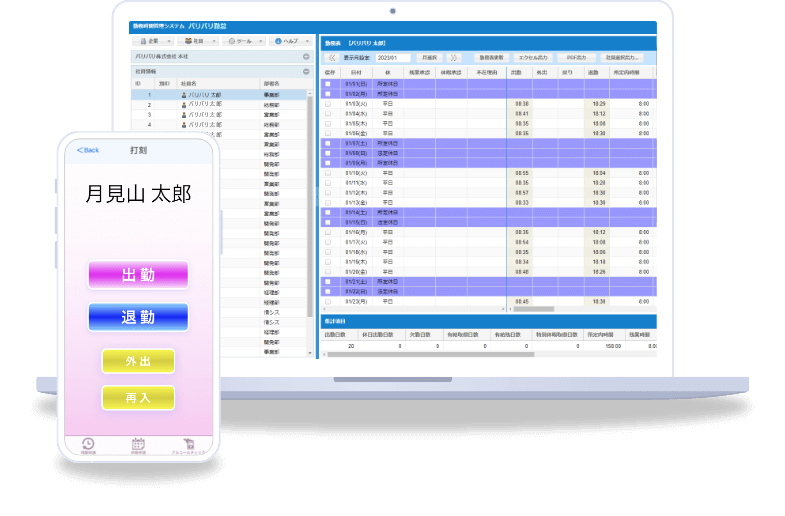Click the 月選択 button

tap(429, 58)
